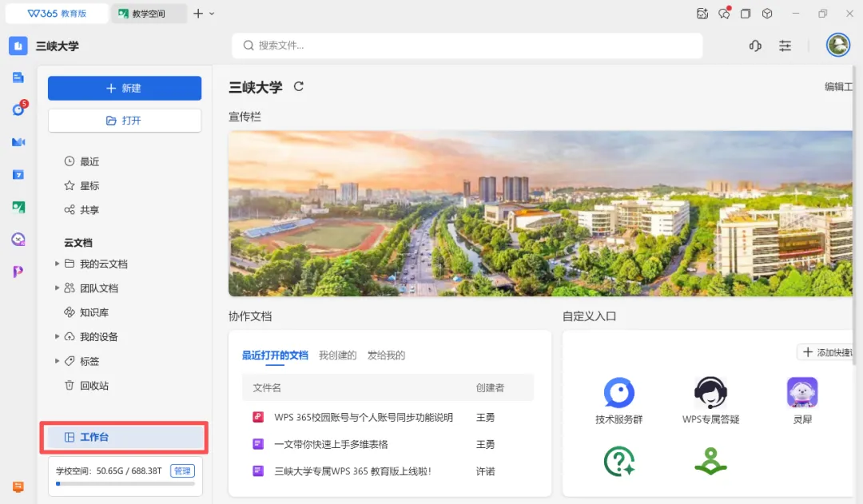This screenshot has width=863, height=504.
Task: Expand 标签 tree node
Action: [57, 361]
